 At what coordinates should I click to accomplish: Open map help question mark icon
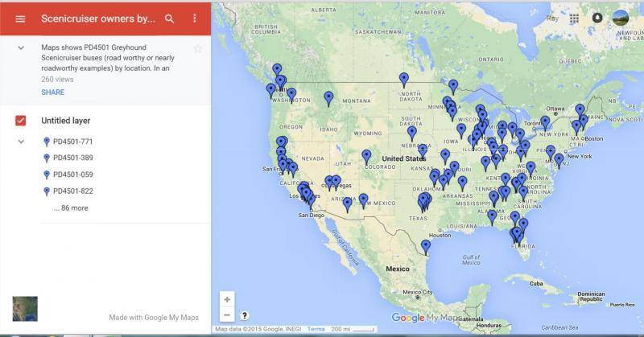pos(245,315)
